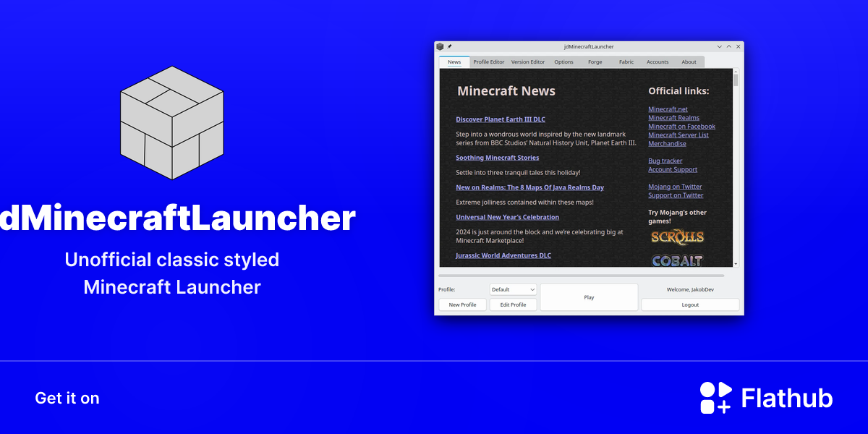
Task: Click the Logout button
Action: pyautogui.click(x=690, y=305)
